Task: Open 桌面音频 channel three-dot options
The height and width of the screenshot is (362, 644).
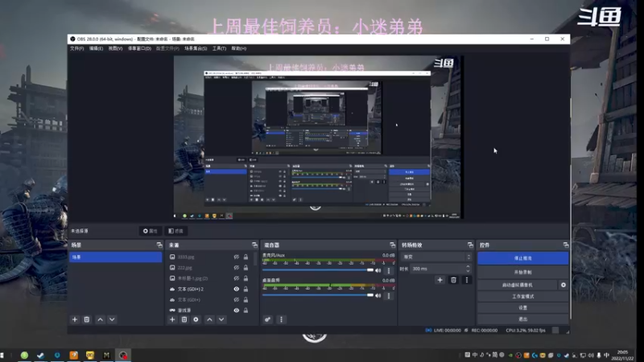Action: [x=389, y=296]
